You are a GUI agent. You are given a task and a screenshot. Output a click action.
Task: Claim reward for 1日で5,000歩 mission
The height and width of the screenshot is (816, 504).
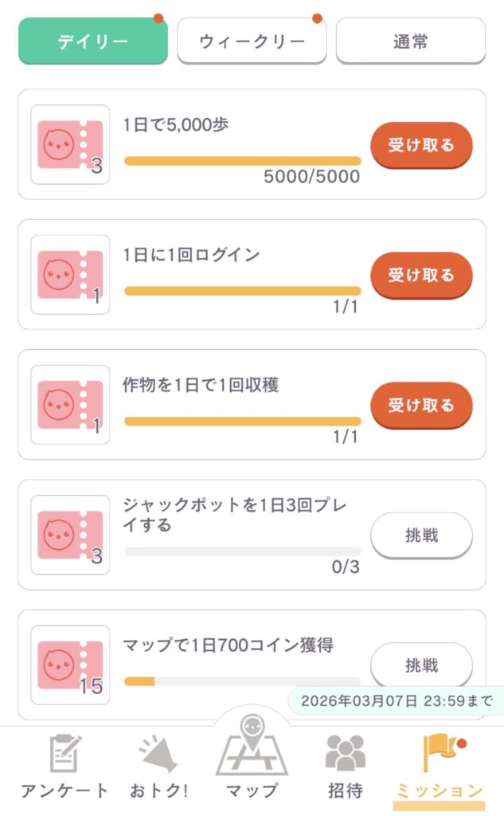421,145
